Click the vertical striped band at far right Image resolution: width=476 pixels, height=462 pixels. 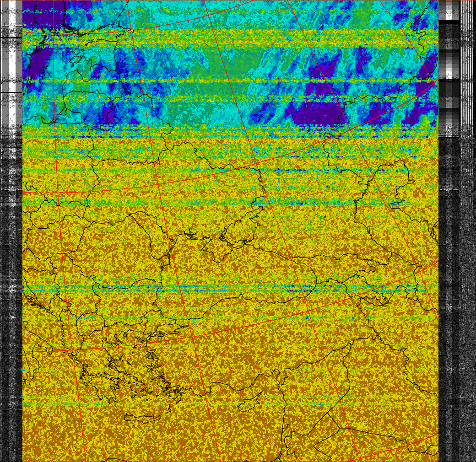coord(467,69)
